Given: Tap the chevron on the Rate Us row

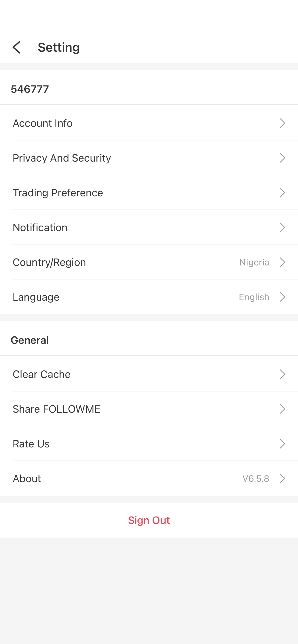Looking at the screenshot, I should 282,443.
